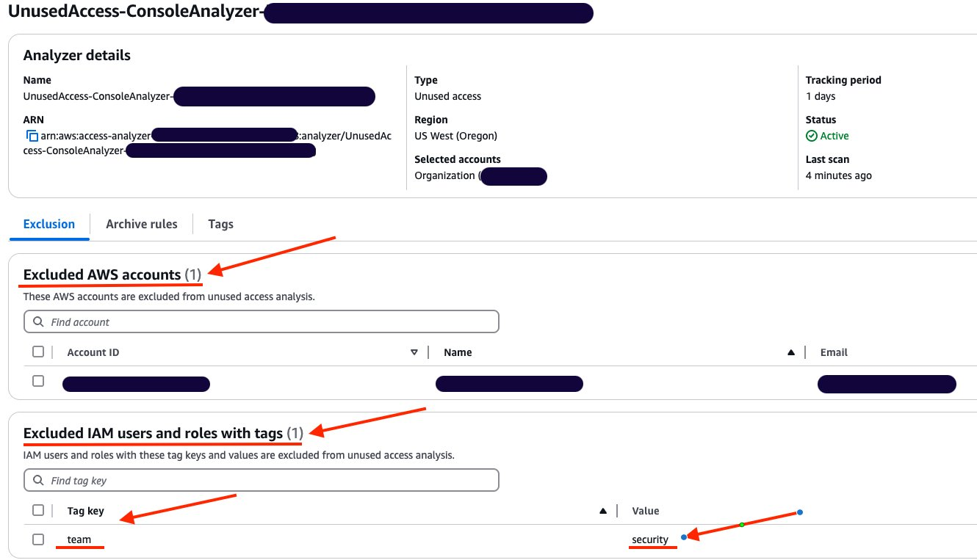The image size is (977, 560).
Task: Click the team tag key entry
Action: coord(77,539)
